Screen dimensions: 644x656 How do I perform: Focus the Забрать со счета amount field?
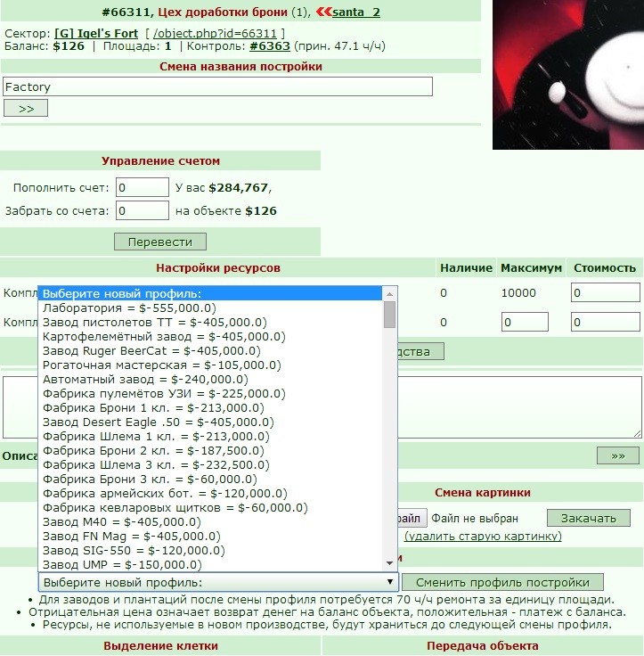tap(143, 210)
